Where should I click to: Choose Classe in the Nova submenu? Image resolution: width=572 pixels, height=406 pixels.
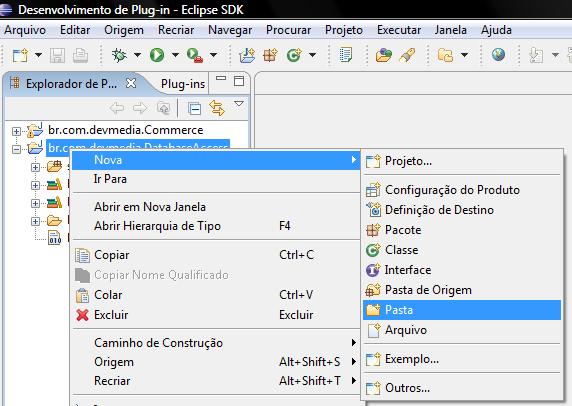point(462,250)
